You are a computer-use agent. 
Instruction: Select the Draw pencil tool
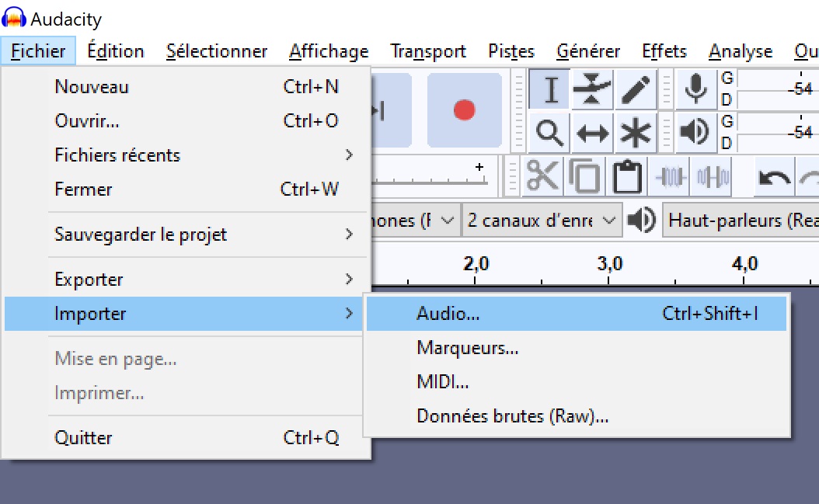(x=635, y=89)
